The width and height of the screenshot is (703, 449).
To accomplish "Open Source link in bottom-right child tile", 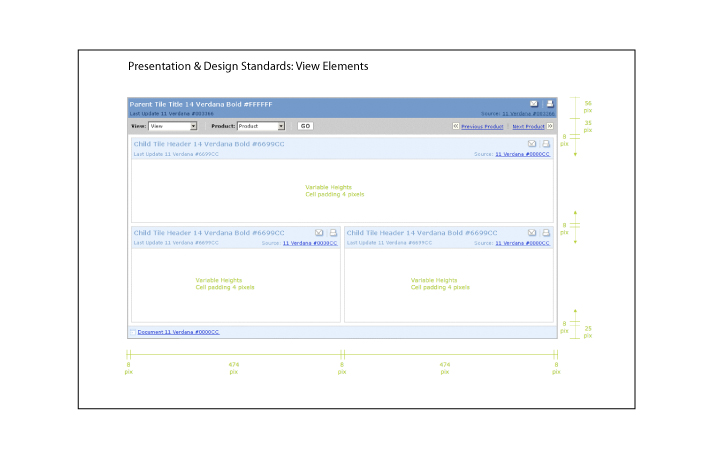I will coord(523,243).
